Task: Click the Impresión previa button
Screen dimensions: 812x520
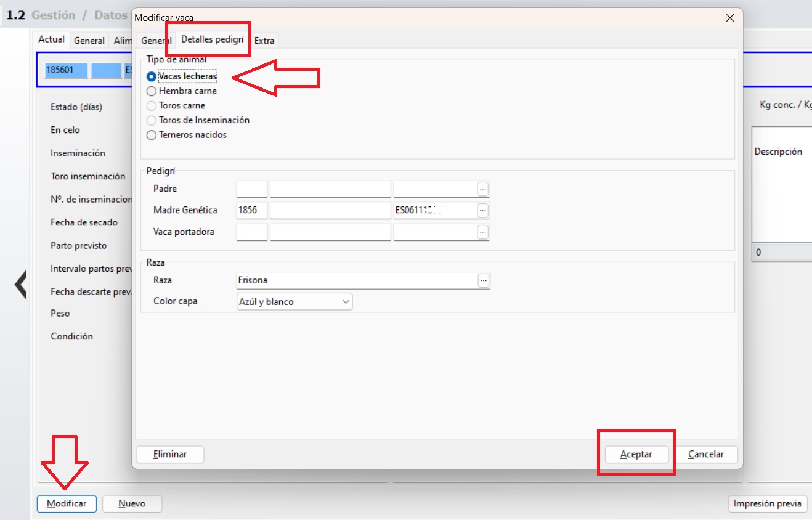Action: [767, 503]
